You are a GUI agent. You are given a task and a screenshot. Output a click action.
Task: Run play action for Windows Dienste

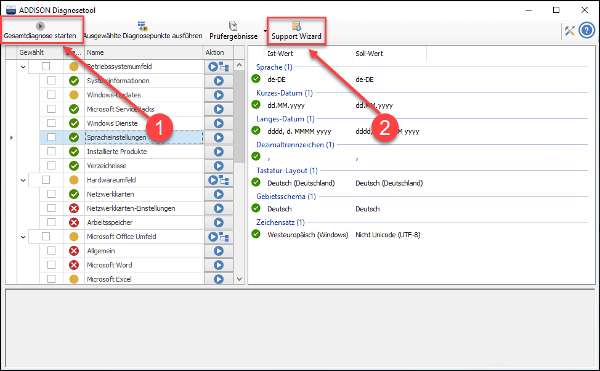pos(218,123)
